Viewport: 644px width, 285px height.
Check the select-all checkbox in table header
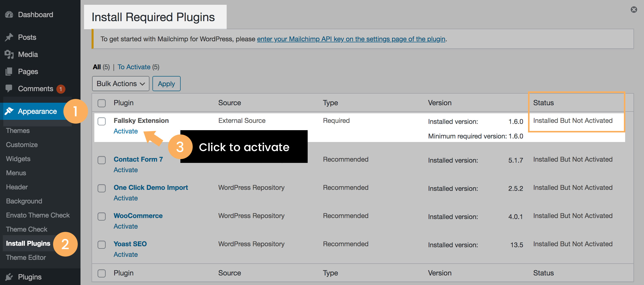[102, 103]
